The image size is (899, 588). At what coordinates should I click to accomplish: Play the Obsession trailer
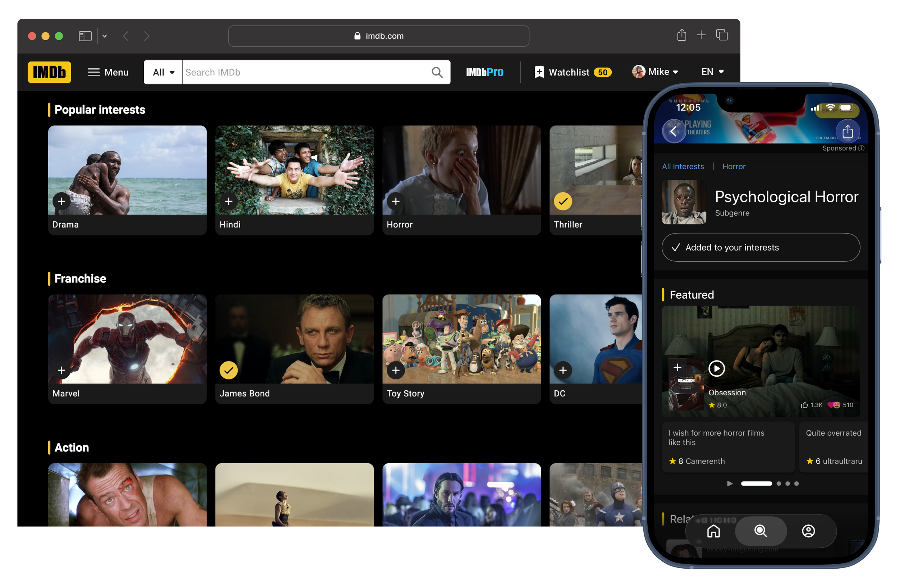[x=716, y=368]
